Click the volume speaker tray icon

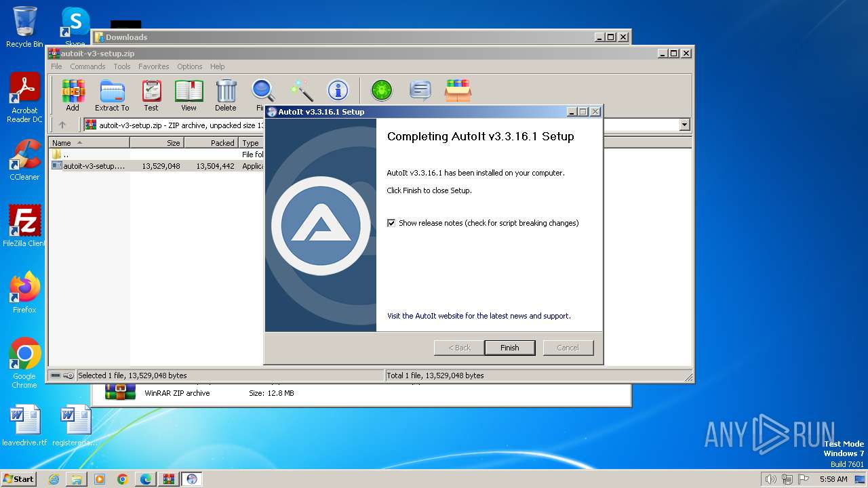pos(770,479)
